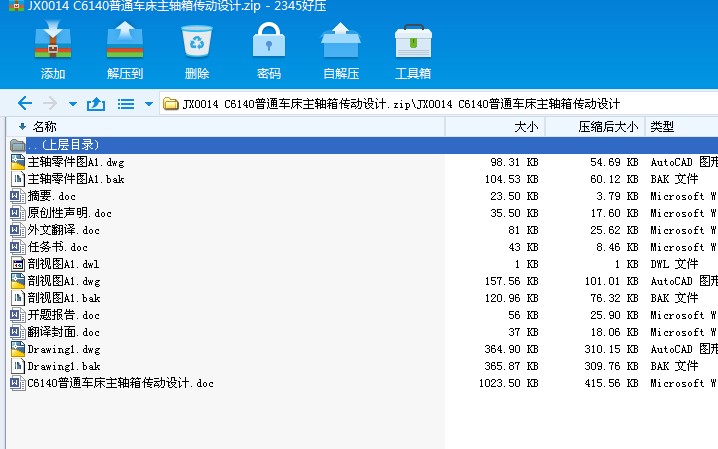Select file 任务书.doc
Image resolution: width=718 pixels, height=449 pixels.
point(58,247)
